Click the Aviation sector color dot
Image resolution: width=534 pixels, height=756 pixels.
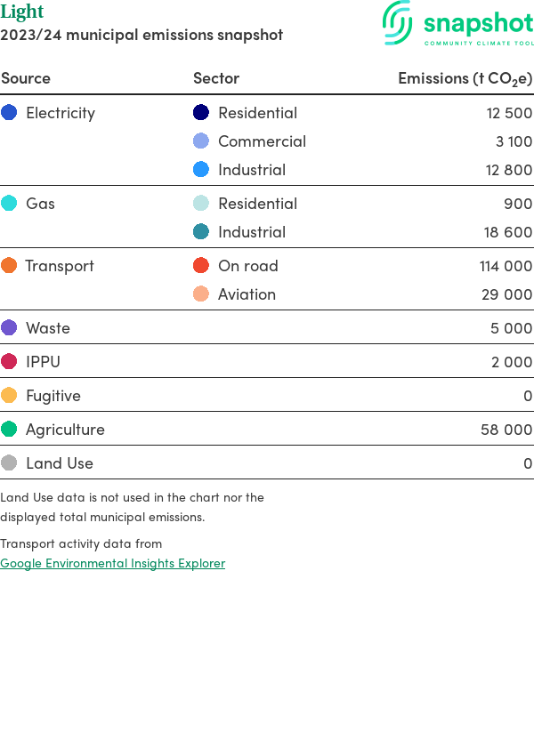(201, 294)
